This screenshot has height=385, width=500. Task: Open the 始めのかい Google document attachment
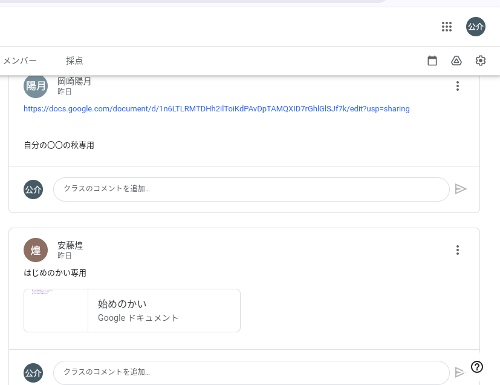(x=132, y=311)
